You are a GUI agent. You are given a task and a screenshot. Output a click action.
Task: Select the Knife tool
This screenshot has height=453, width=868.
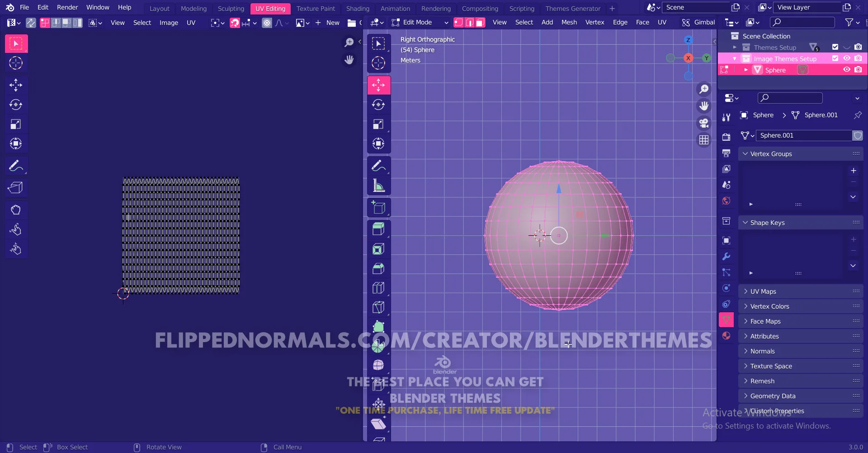tap(378, 307)
